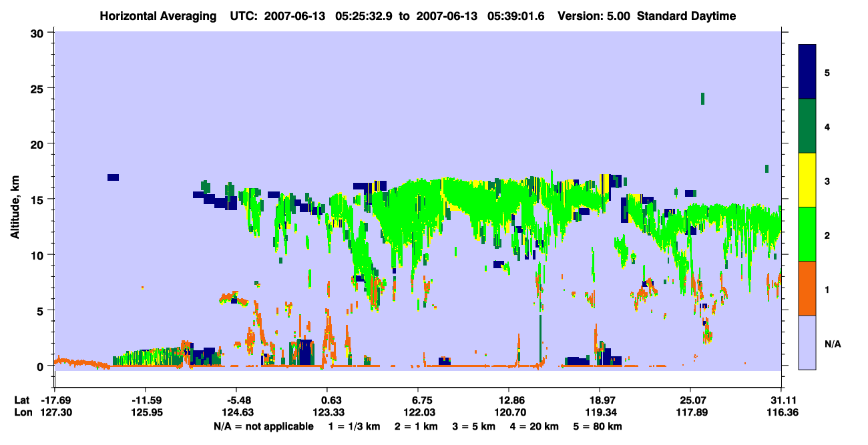Click the '2 = 1 km' legend entry

416,426
